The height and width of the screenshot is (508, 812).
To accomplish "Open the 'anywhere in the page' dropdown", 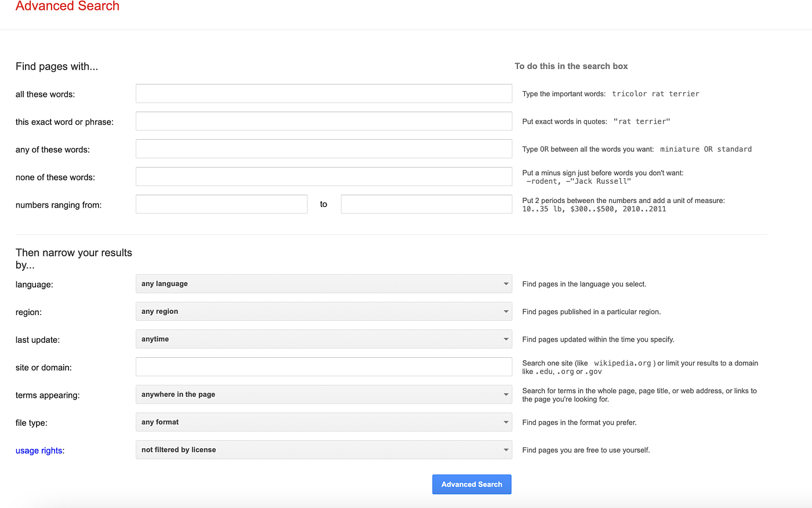I will click(324, 394).
